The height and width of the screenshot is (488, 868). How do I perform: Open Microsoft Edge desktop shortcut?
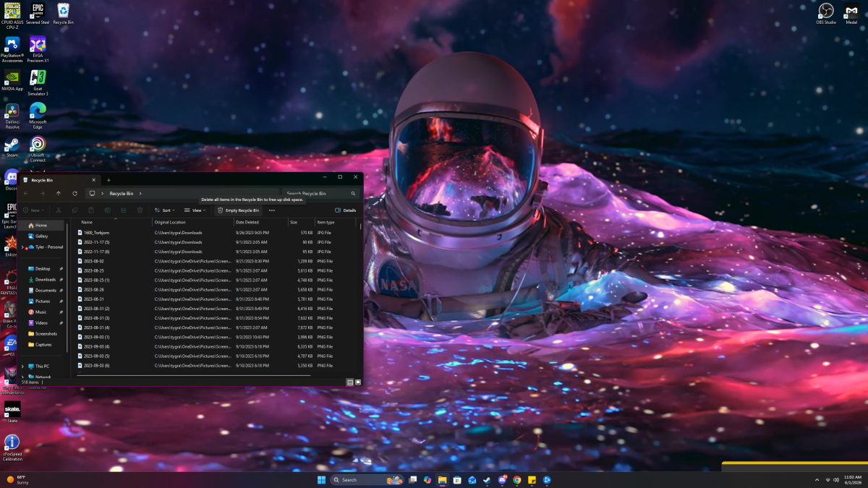click(38, 116)
